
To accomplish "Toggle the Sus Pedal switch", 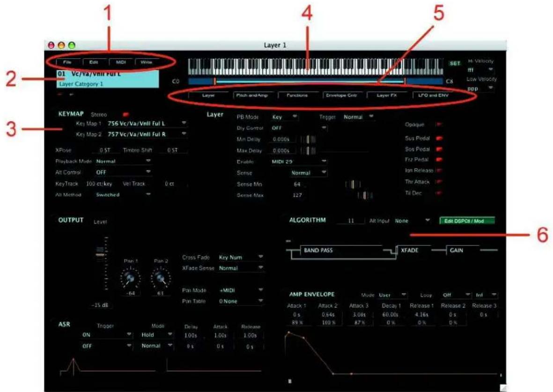I will pos(439,138).
